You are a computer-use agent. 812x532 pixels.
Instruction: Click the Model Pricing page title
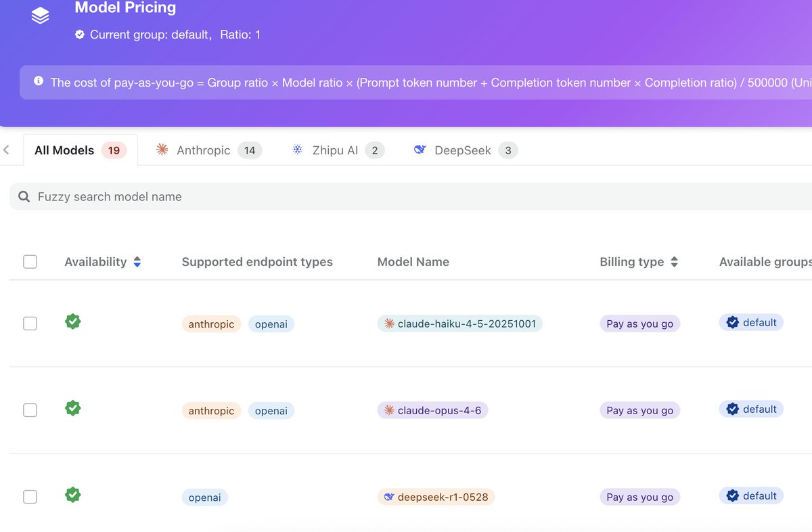tap(125, 8)
